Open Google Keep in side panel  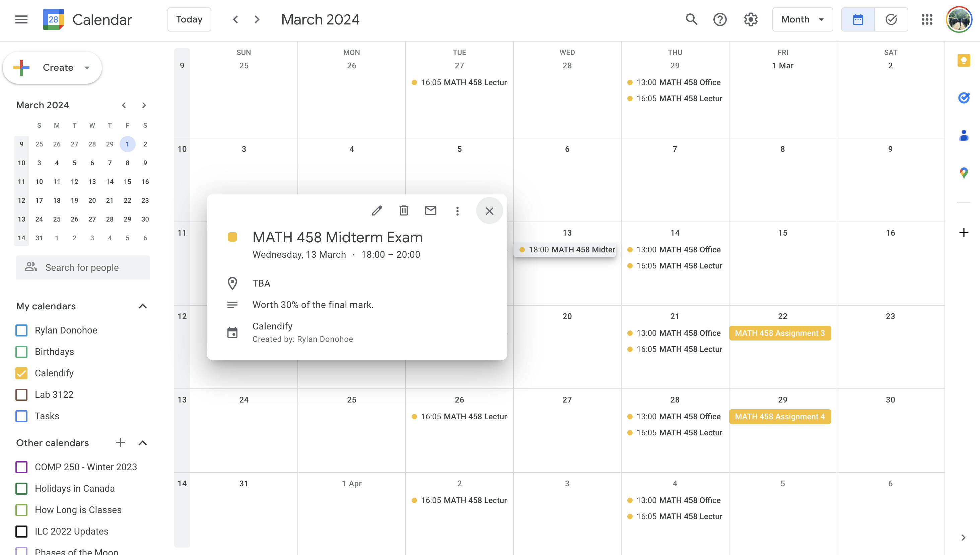point(964,60)
